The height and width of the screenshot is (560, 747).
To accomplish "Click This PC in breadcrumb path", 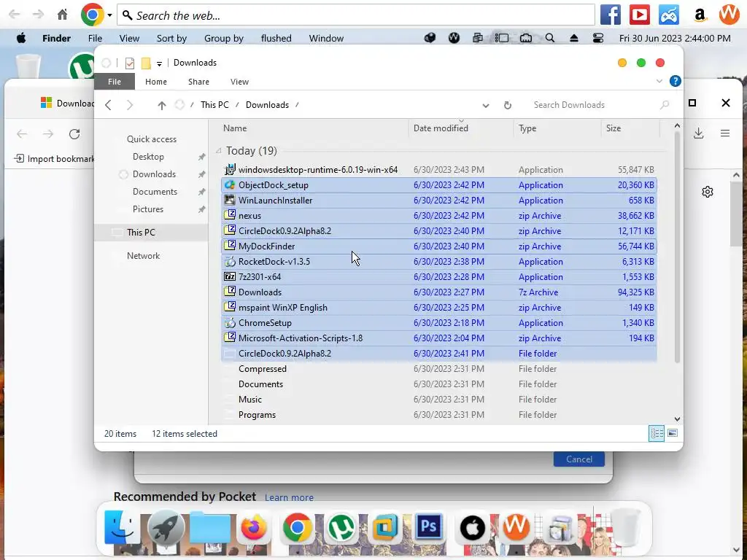I will (214, 105).
